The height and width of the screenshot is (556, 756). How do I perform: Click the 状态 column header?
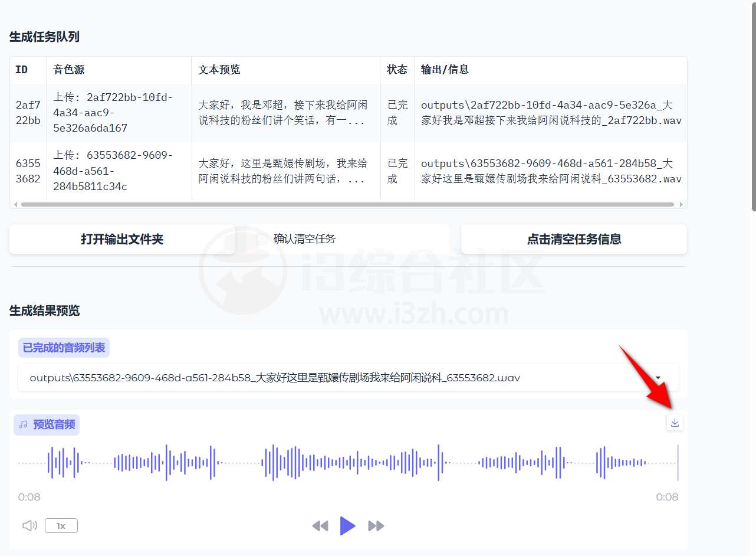pyautogui.click(x=397, y=70)
